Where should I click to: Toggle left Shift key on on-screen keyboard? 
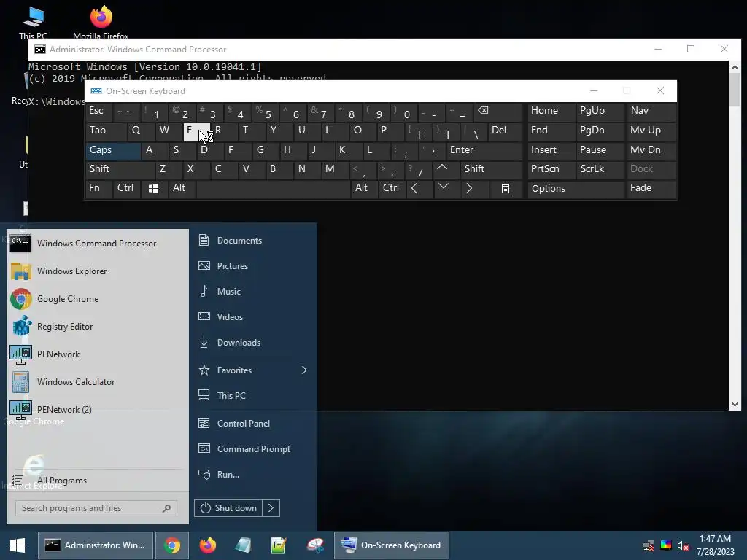[120, 169]
